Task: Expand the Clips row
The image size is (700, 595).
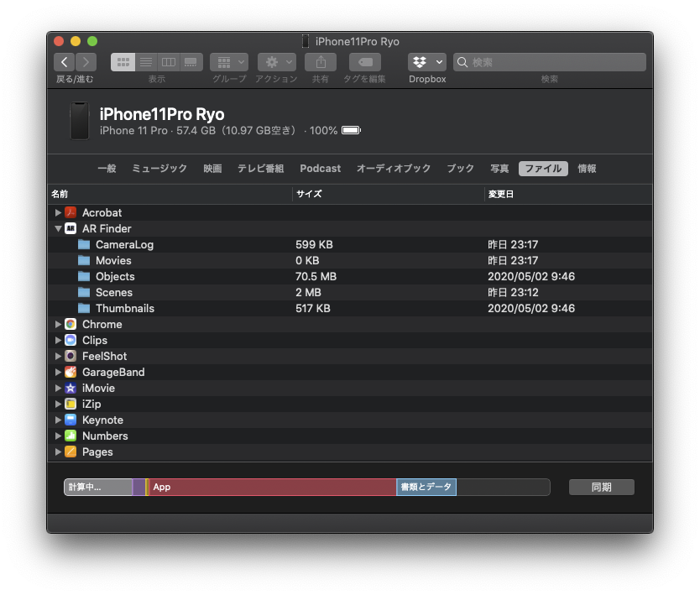Action: tap(58, 340)
